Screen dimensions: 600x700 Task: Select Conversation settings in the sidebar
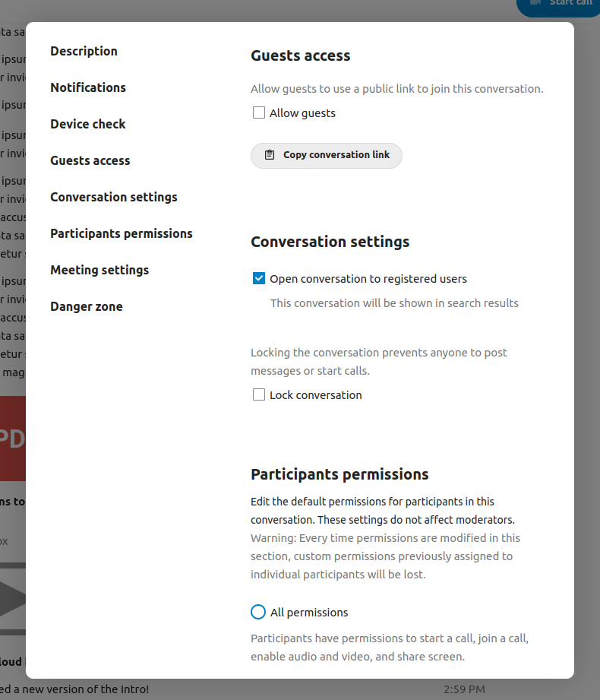(x=113, y=197)
